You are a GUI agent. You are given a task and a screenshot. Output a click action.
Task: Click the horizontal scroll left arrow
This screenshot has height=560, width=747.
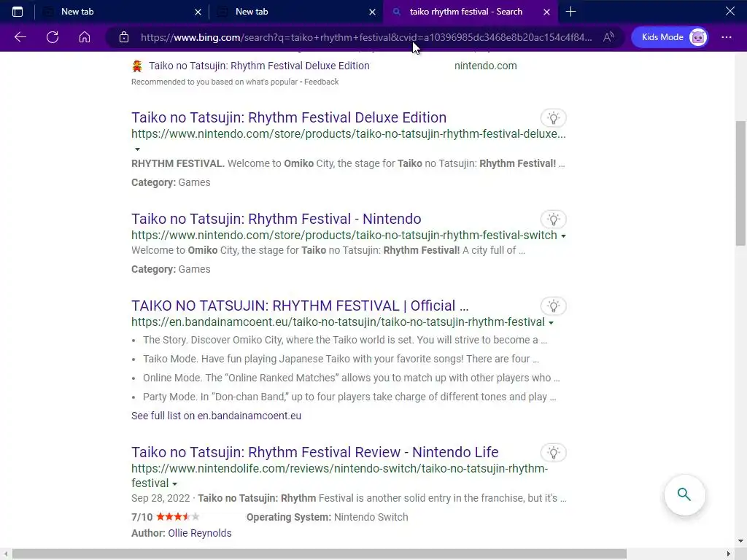[5, 554]
